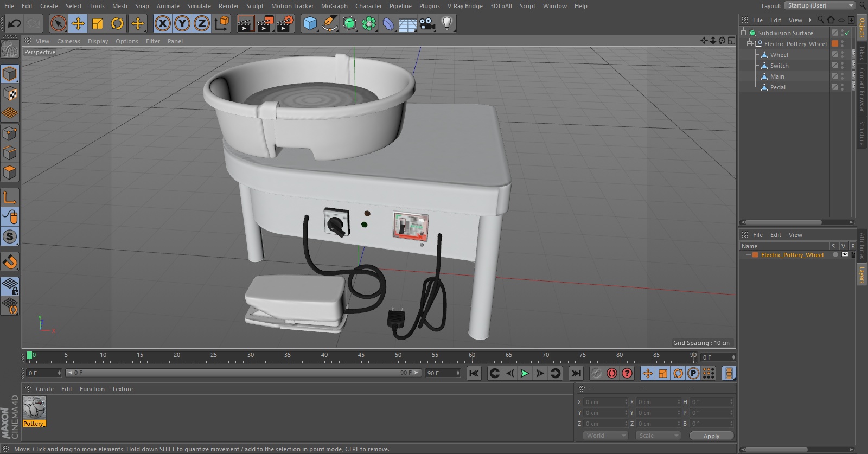
Task: Toggle the Z axis lock
Action: [202, 23]
